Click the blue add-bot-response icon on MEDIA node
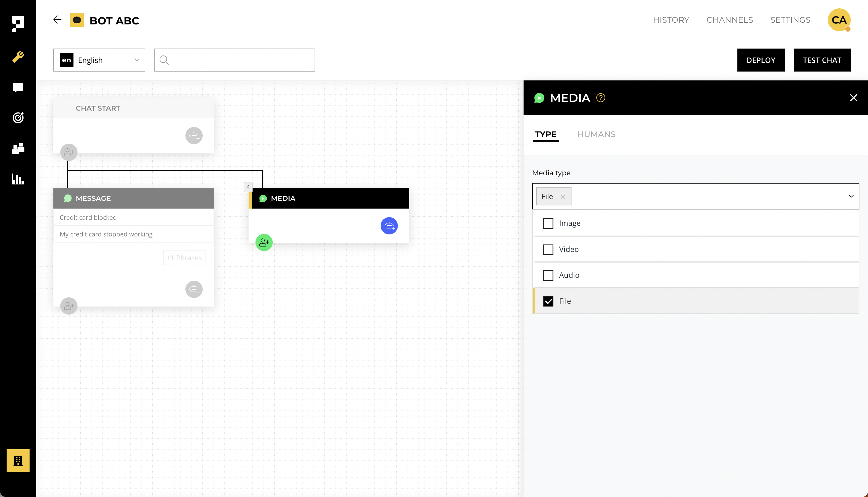This screenshot has height=497, width=868. coord(389,226)
